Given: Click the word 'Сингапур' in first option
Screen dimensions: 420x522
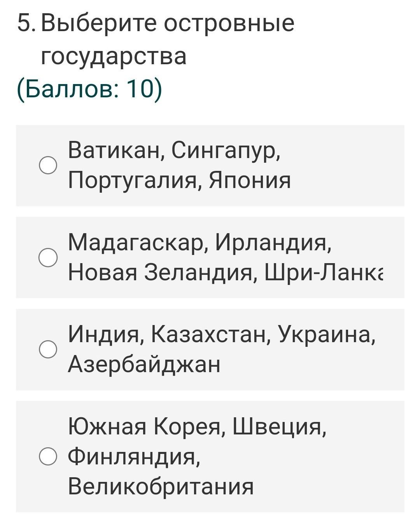Looking at the screenshot, I should [226, 151].
